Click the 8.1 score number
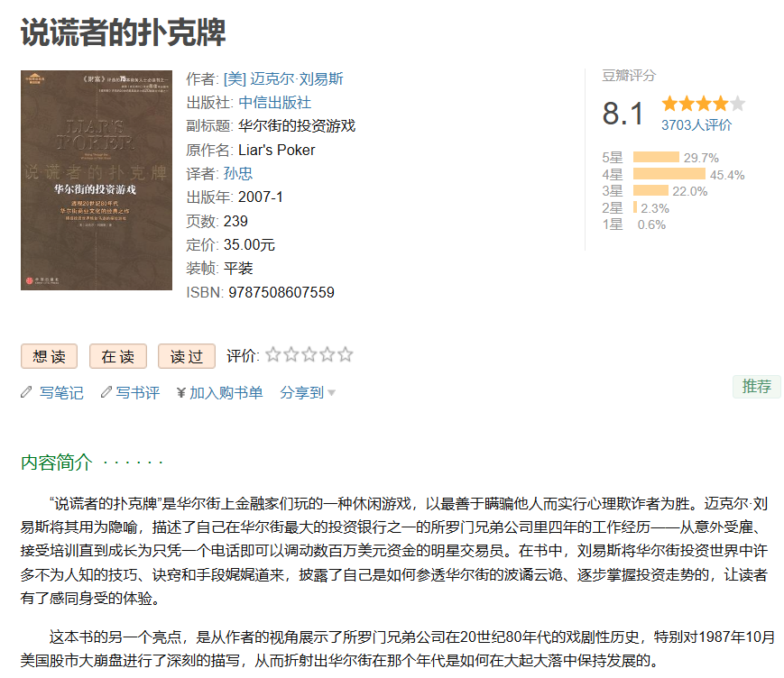Image resolution: width=784 pixels, height=678 pixels. coord(623,114)
